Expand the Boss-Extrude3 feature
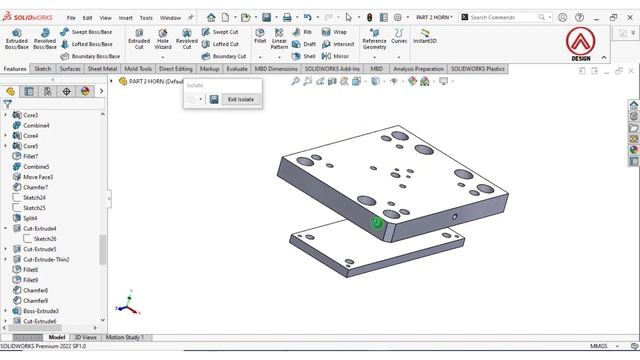This screenshot has height=360, width=640. tap(6, 311)
